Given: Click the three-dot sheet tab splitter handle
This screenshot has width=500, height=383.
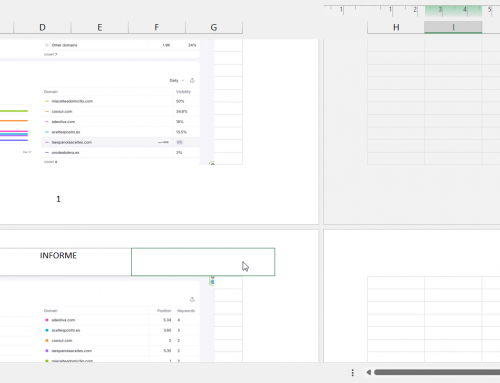Looking at the screenshot, I should pyautogui.click(x=353, y=372).
